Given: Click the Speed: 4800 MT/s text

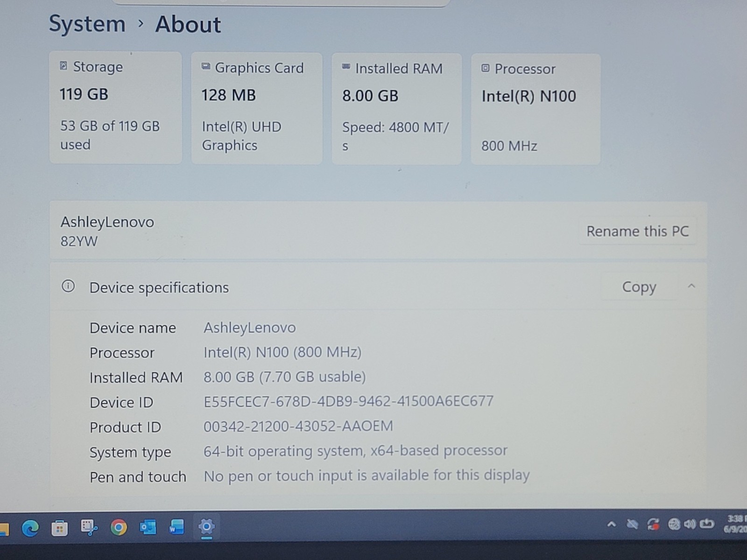Looking at the screenshot, I should 395,136.
